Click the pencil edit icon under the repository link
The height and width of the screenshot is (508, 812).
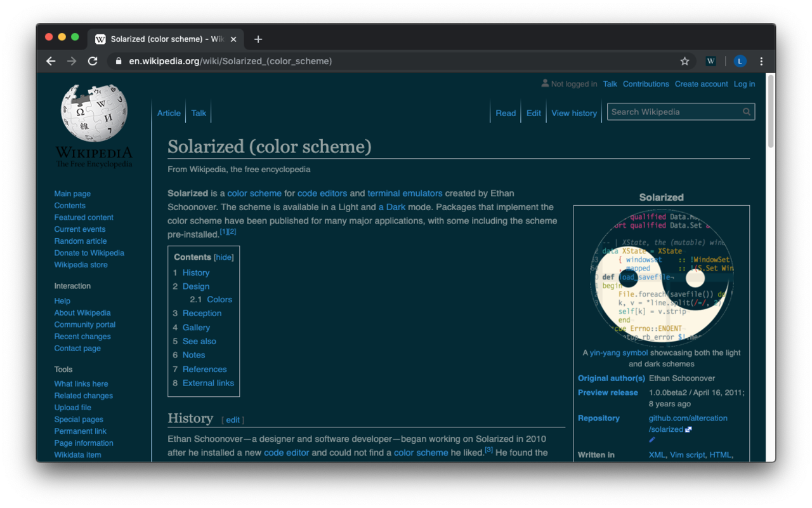coord(652,439)
